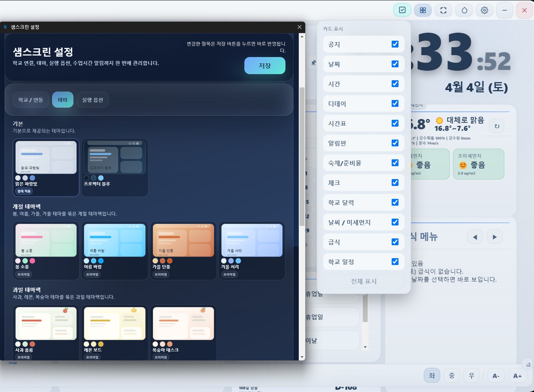Click the water drop icon
Screen dimensions: 534x392
point(464,10)
